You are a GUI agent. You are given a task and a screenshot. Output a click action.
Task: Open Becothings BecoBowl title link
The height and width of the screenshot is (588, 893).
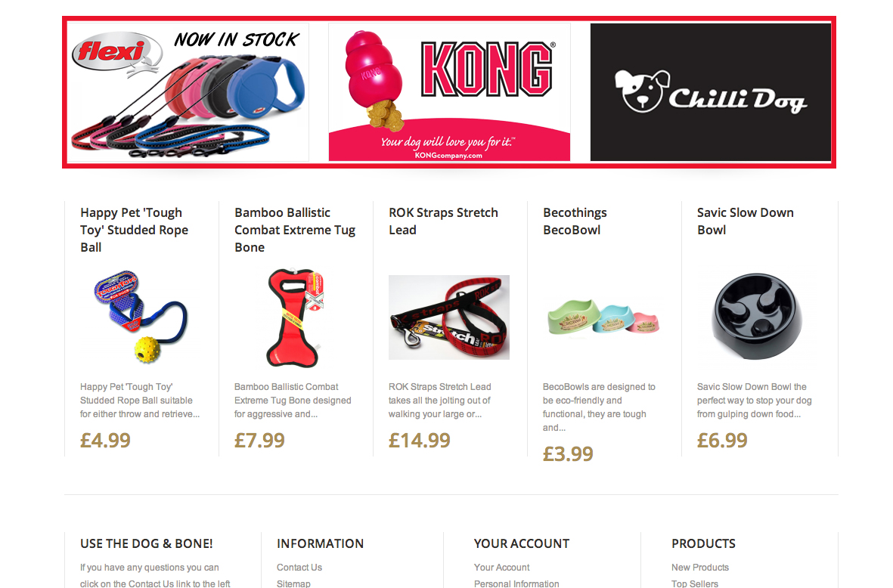(575, 221)
